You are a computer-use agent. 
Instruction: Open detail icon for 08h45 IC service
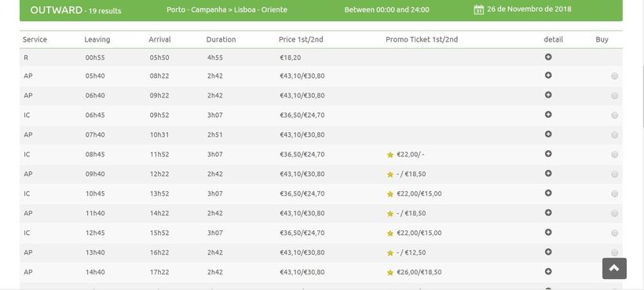coord(548,153)
